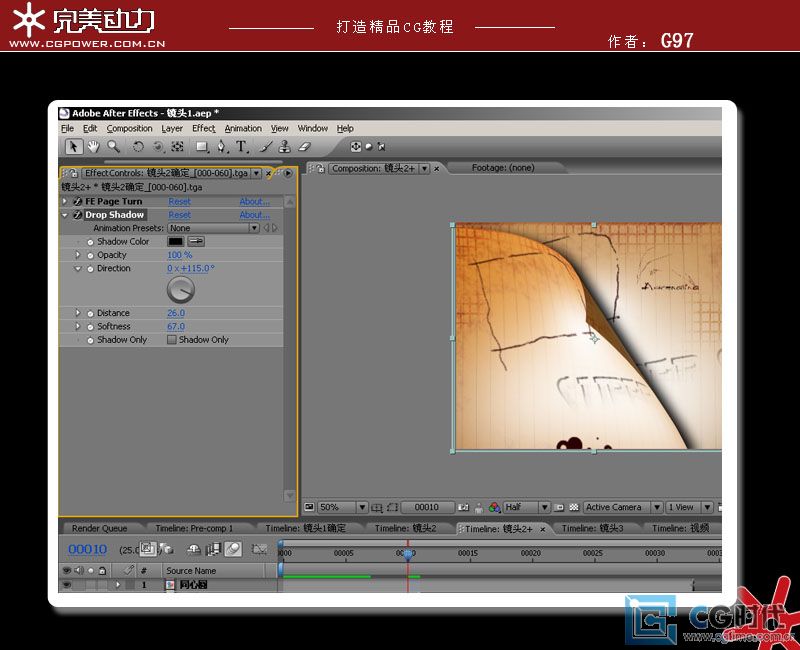
Task: Toggle the Shadow Only checkbox
Action: [172, 340]
